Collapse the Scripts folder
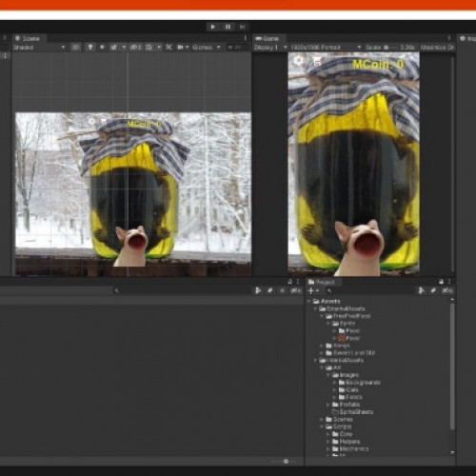This screenshot has width=476, height=476. point(322,426)
